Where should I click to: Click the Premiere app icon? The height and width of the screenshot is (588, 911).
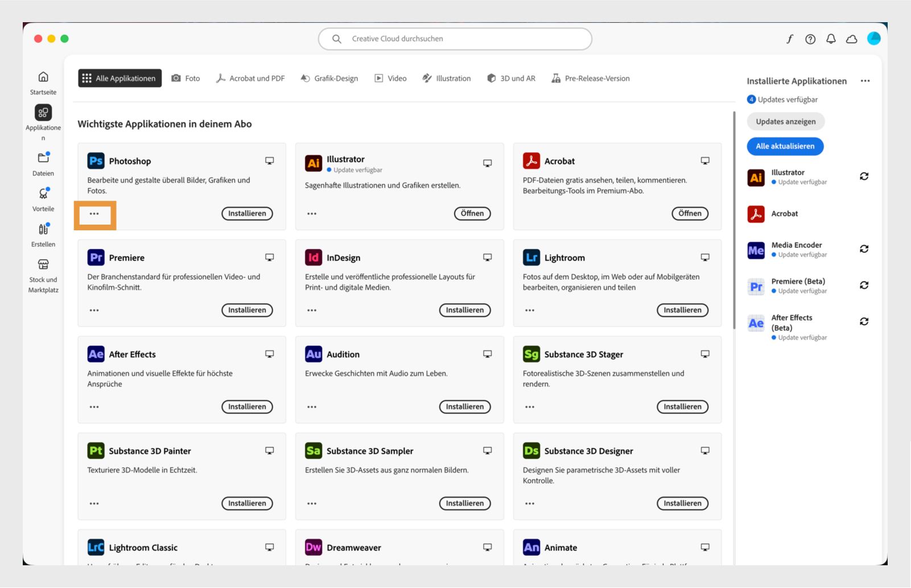pos(96,258)
